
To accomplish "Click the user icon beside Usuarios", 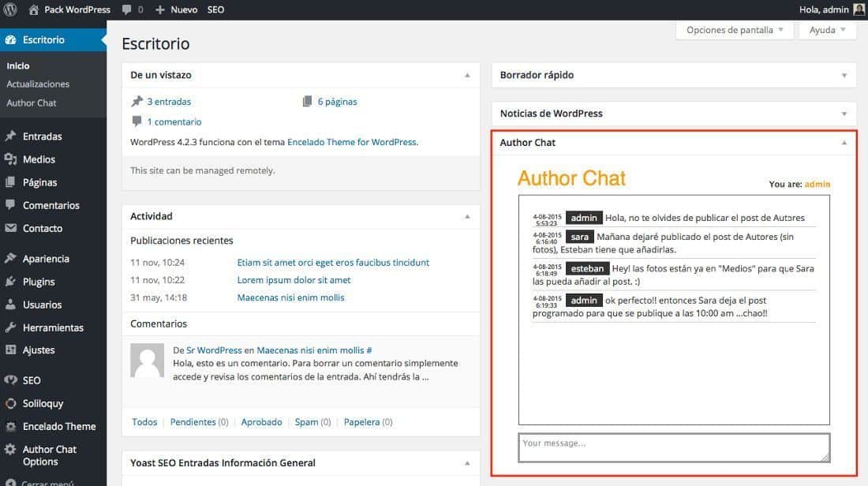I will 10,305.
